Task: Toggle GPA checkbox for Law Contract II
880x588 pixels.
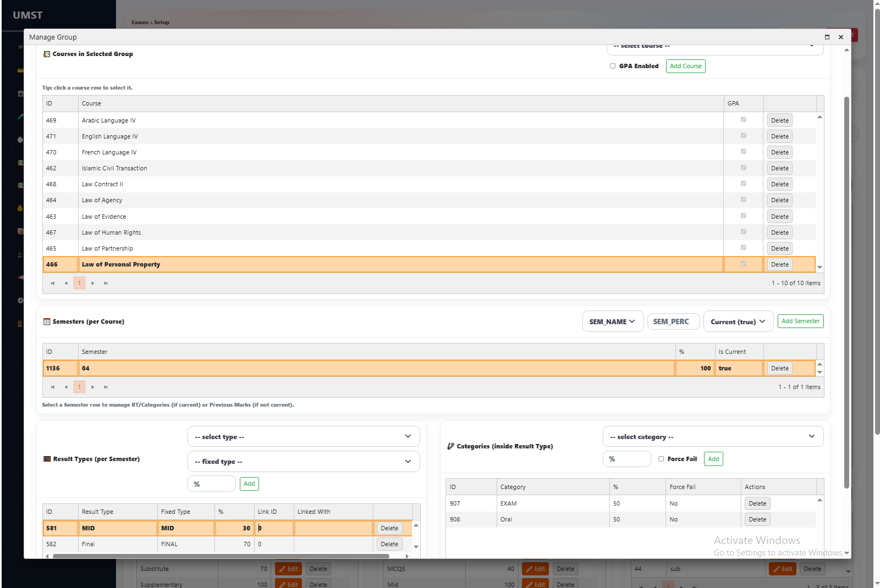Action: click(x=744, y=183)
